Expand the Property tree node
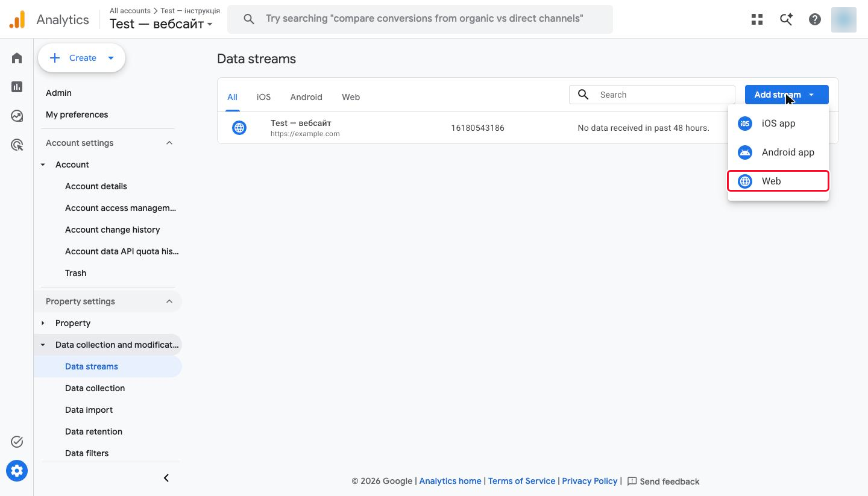 coord(43,323)
